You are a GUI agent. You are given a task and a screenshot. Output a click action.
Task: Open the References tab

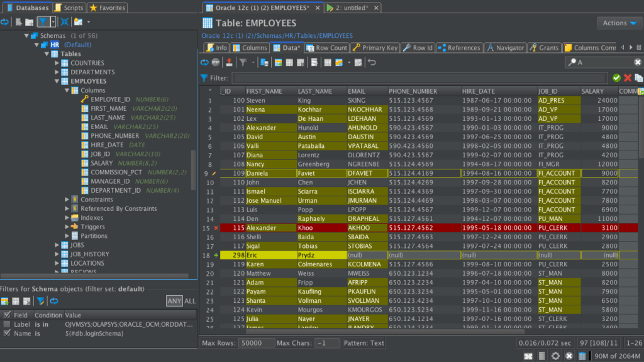[x=458, y=48]
